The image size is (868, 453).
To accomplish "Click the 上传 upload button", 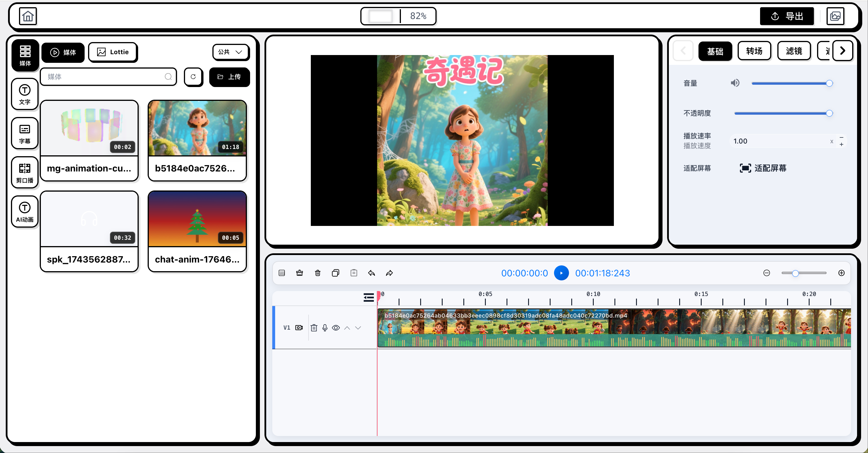I will [229, 77].
